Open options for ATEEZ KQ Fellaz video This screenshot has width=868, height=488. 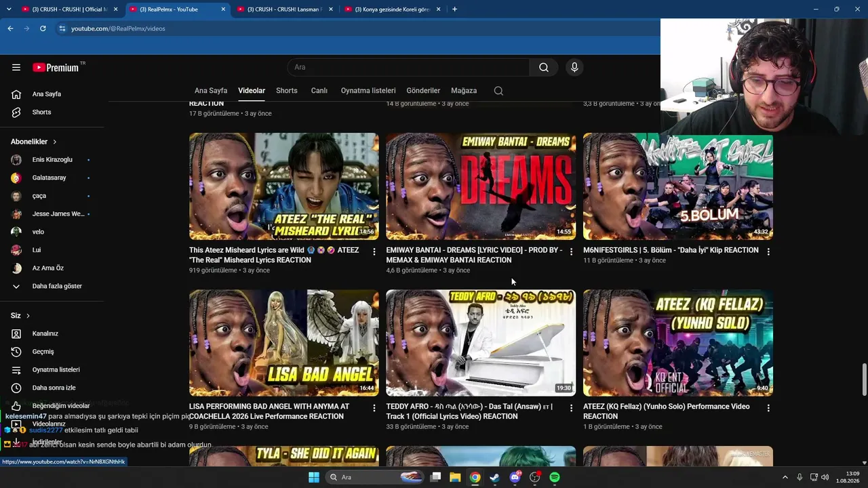[768, 408]
